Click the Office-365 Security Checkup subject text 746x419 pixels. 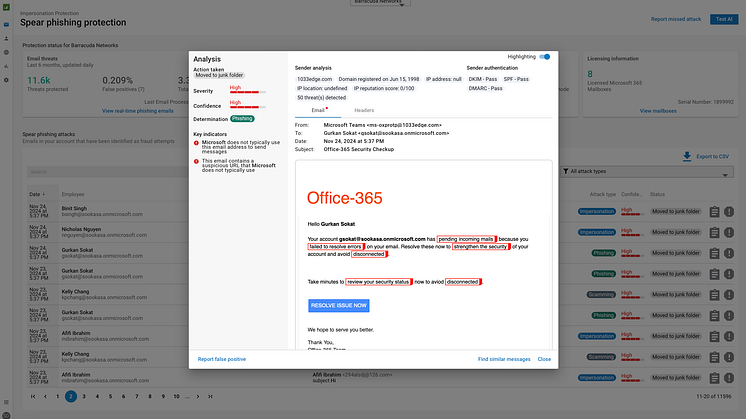coord(359,149)
